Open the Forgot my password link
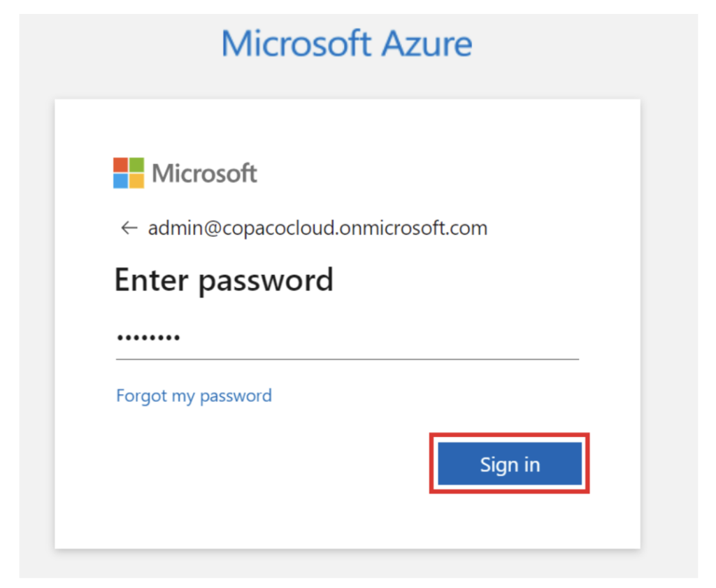716x588 pixels. click(194, 396)
